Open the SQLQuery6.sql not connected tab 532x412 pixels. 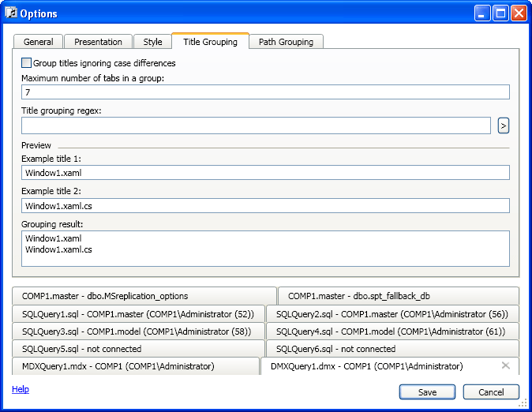pyautogui.click(x=392, y=349)
